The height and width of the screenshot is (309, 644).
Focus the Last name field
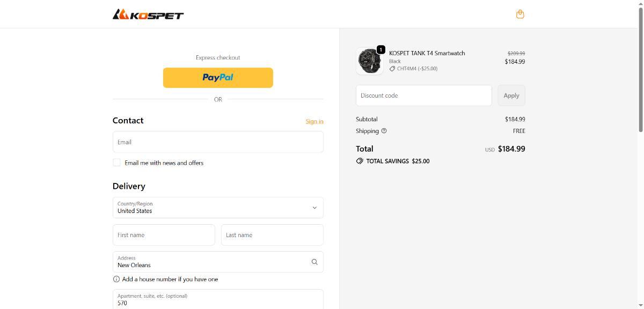click(272, 235)
